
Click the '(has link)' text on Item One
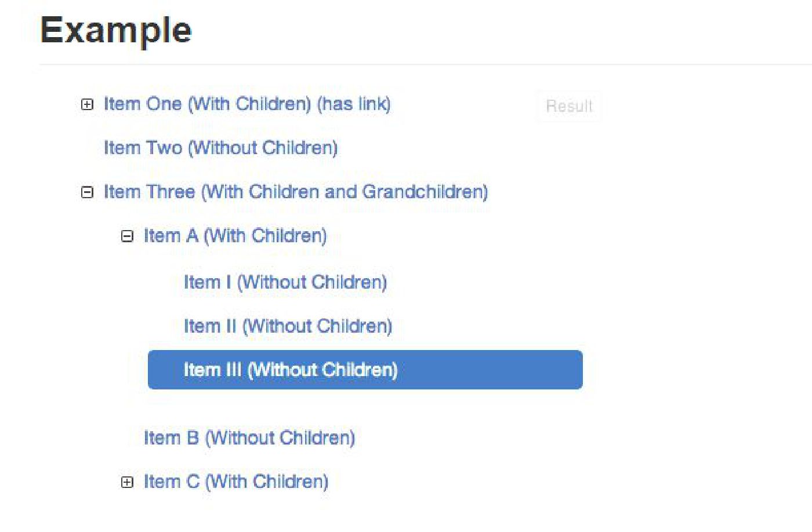coord(354,104)
